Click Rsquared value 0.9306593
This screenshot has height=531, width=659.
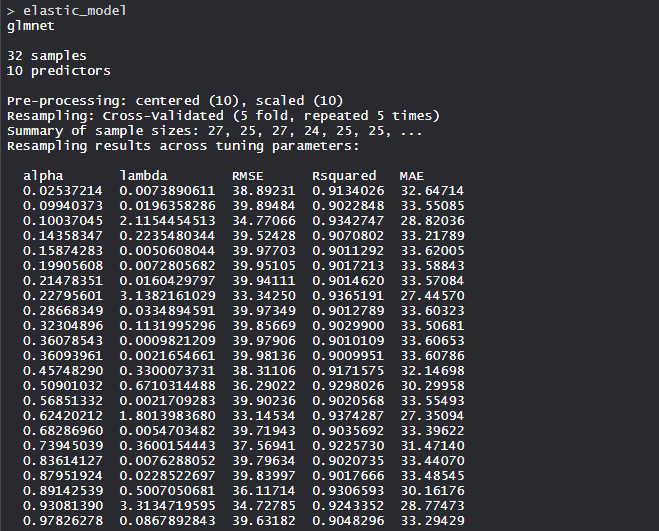348,491
